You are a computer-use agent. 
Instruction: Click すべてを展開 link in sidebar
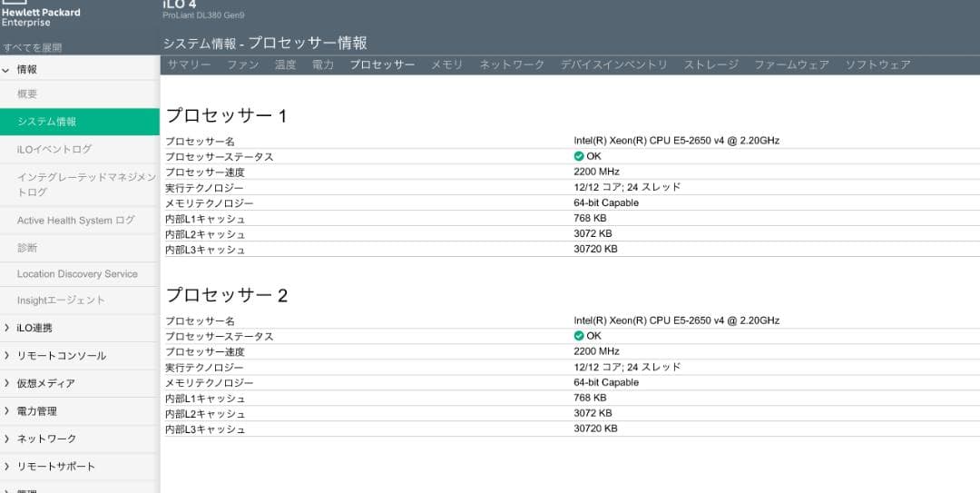tap(32, 47)
